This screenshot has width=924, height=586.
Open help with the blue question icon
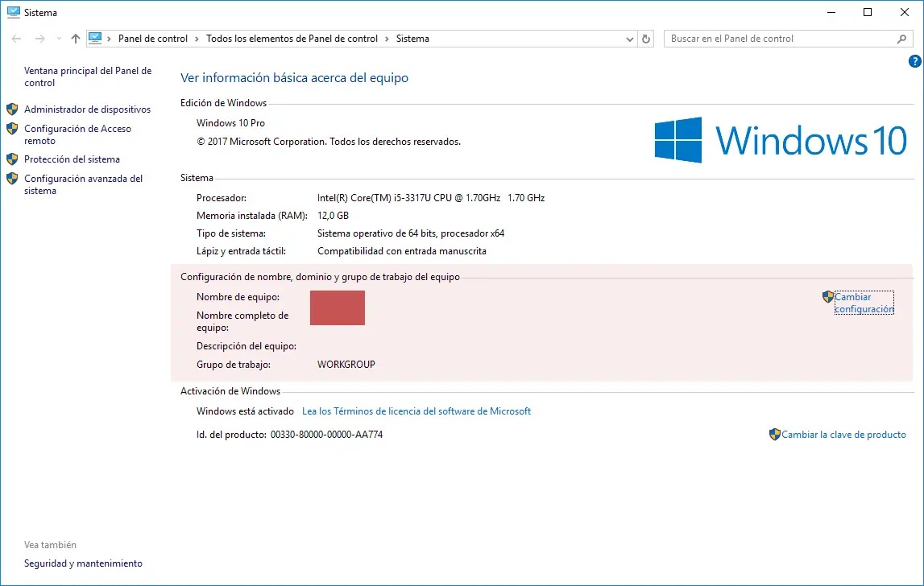[914, 60]
